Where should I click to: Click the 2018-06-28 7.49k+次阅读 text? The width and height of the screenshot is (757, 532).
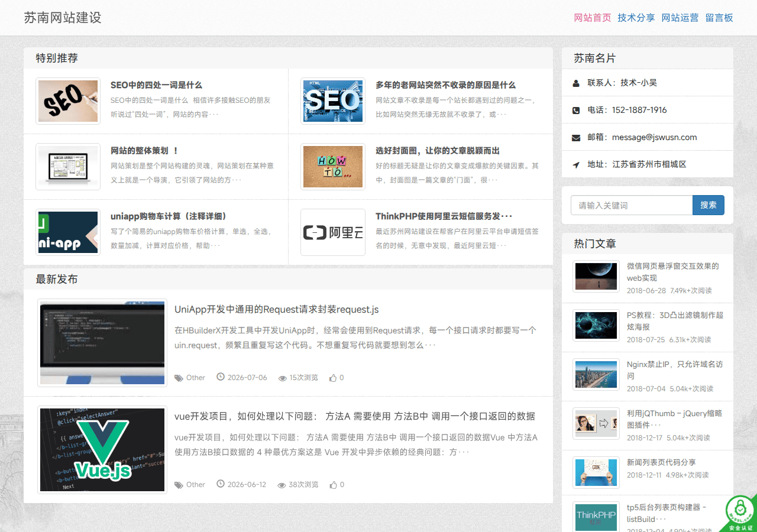tap(669, 291)
